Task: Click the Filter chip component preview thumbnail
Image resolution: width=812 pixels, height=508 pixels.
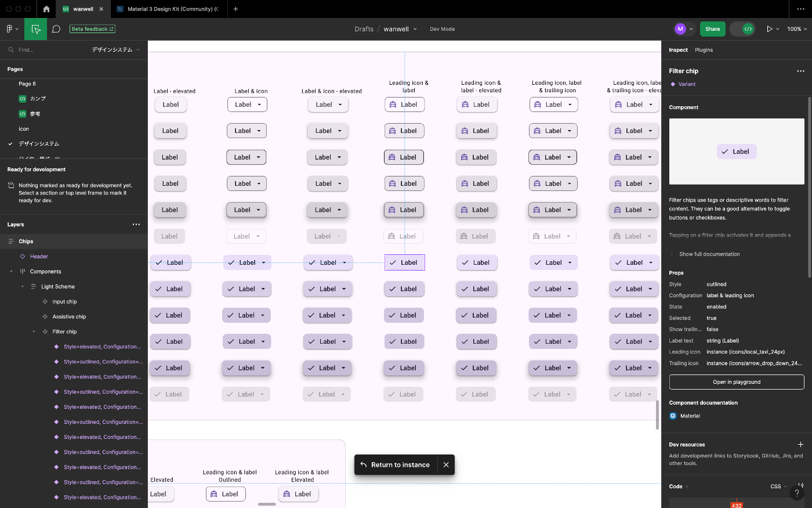Action: point(737,152)
